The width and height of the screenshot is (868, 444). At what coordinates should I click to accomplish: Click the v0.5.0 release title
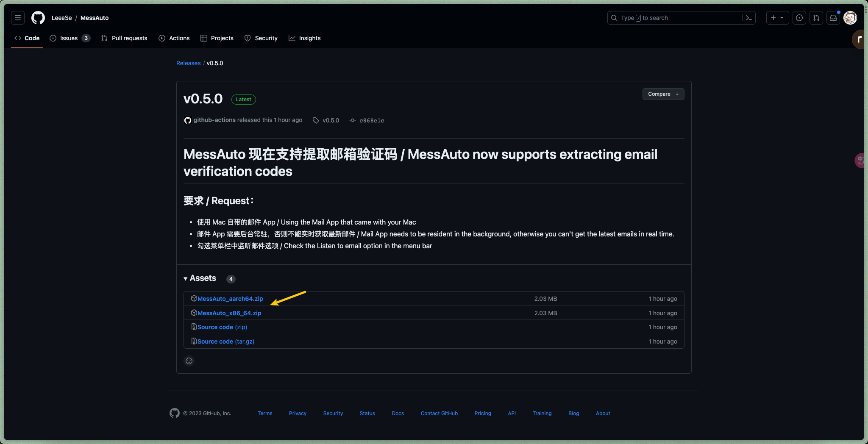203,99
